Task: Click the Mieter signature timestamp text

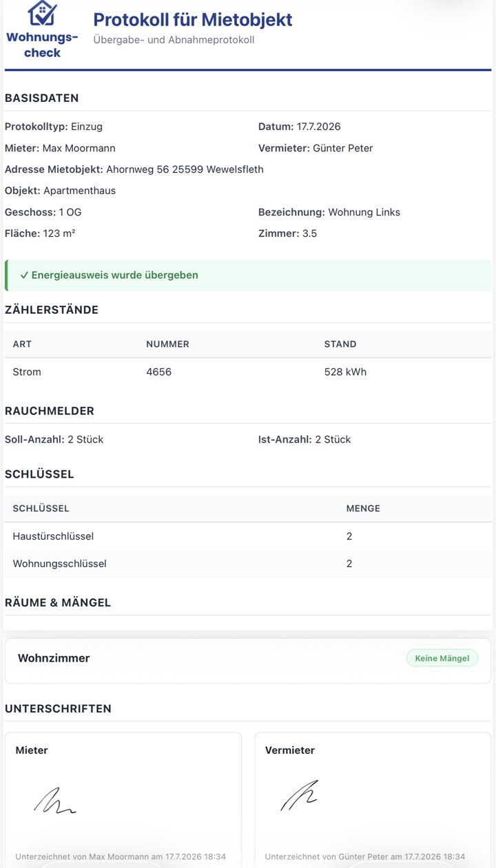Action: tap(121, 857)
